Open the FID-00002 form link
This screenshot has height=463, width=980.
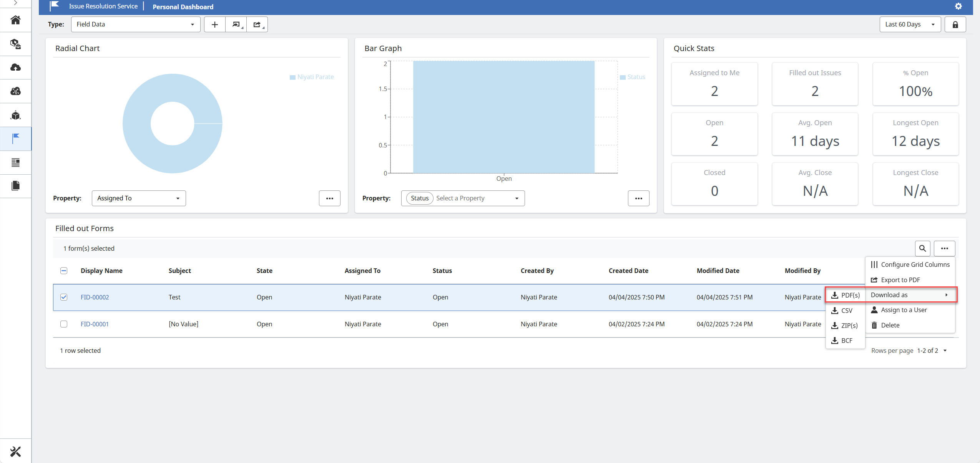pos(95,297)
